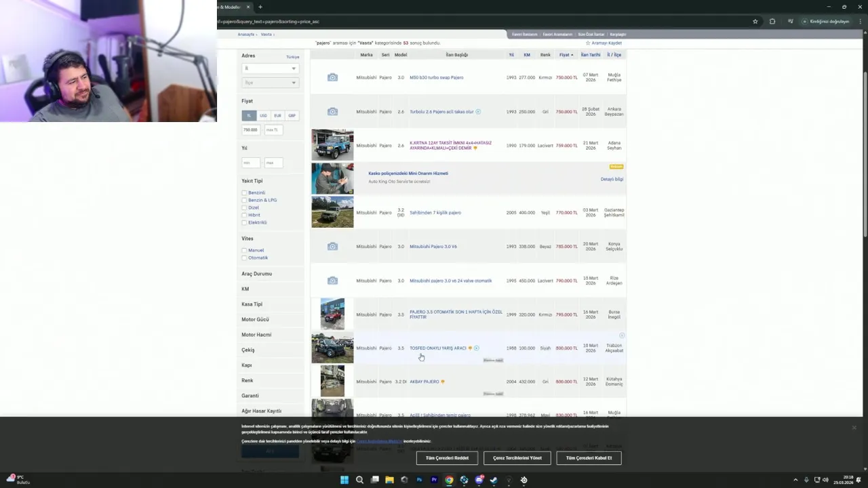This screenshot has width=868, height=488.
Task: Click Tüm Çerezleri Kabul Et button
Action: tap(589, 458)
